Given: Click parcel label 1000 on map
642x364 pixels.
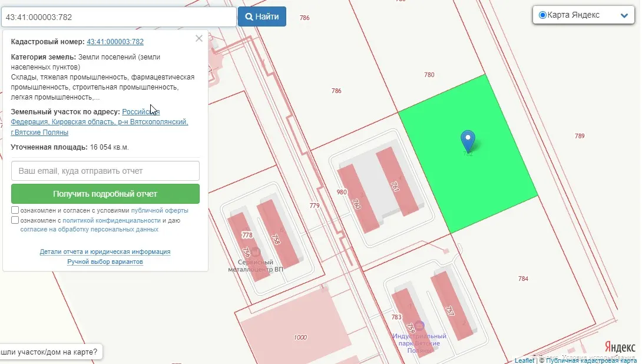Looking at the screenshot, I should coord(300,337).
